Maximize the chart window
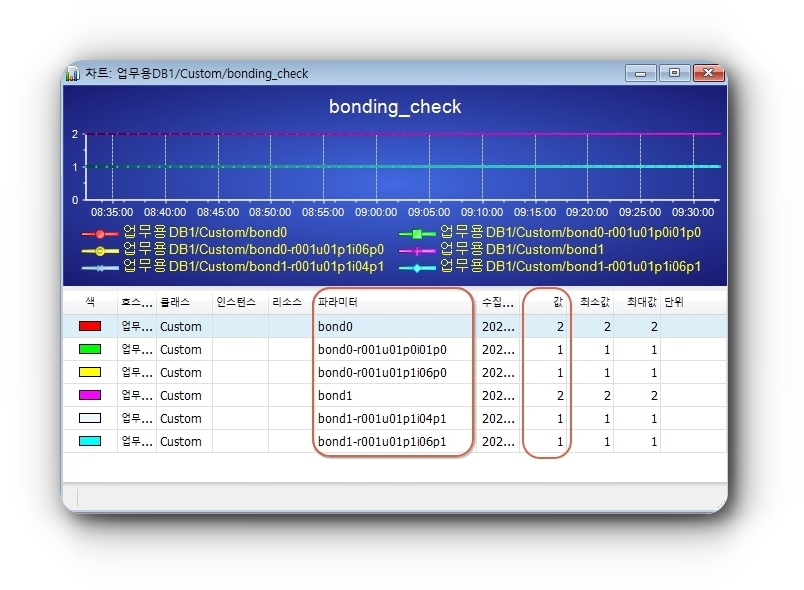 pos(673,73)
